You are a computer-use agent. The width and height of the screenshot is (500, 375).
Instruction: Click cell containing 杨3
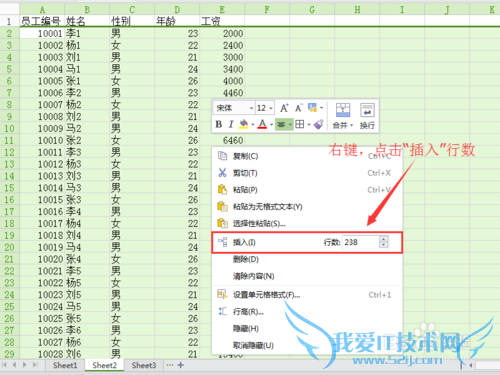(x=87, y=164)
